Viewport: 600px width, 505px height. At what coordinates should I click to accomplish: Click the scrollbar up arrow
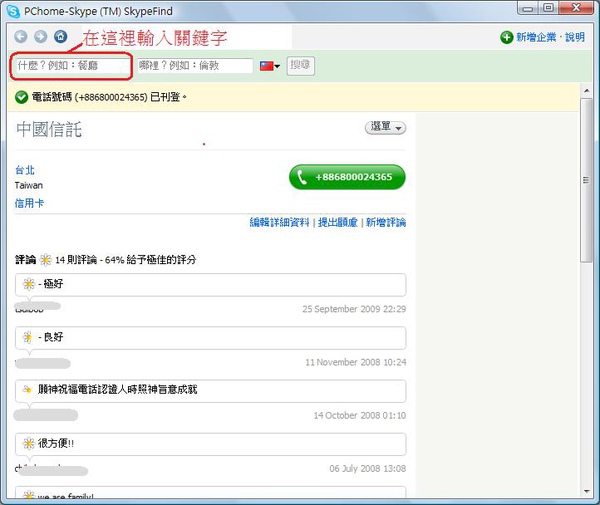pyautogui.click(x=586, y=91)
